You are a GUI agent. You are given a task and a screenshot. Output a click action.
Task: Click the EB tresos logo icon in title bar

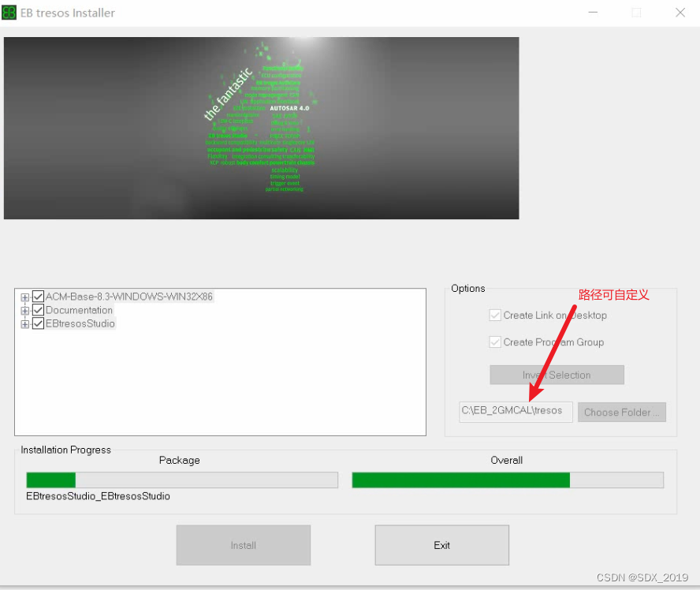pos(9,13)
